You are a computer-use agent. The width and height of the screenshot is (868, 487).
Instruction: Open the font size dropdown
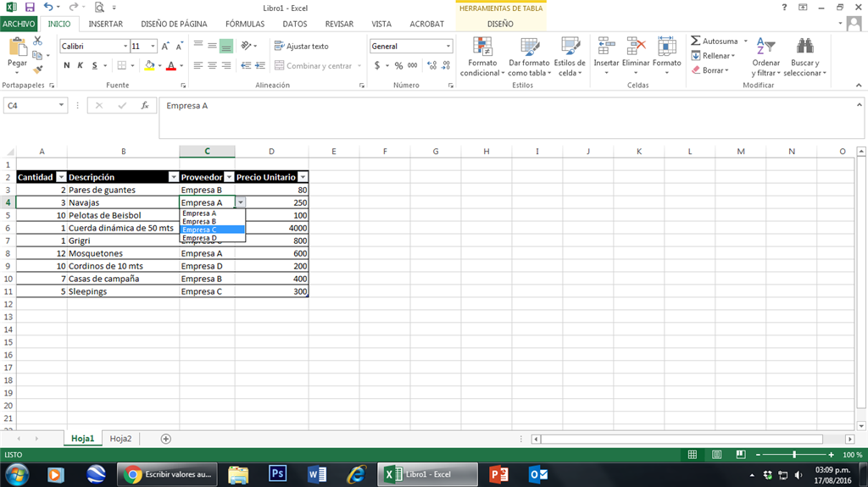click(153, 47)
